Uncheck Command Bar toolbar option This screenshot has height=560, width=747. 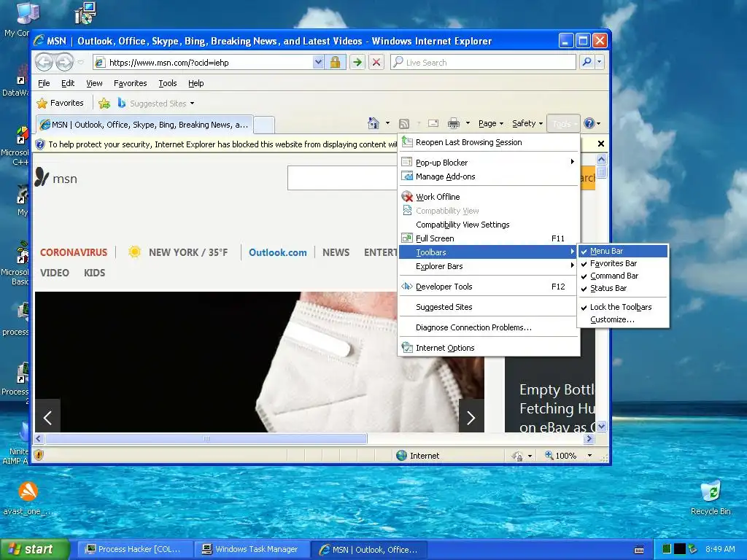click(623, 276)
